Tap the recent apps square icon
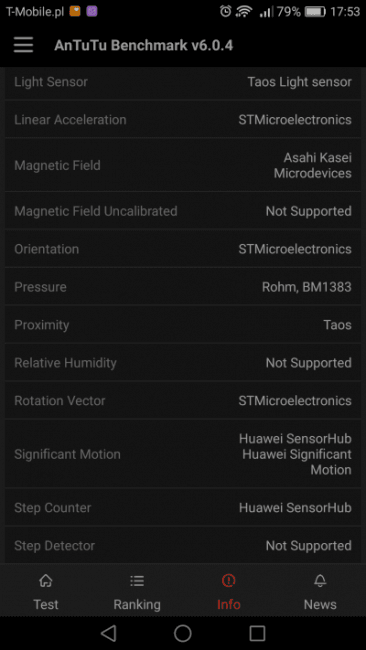 tap(257, 633)
